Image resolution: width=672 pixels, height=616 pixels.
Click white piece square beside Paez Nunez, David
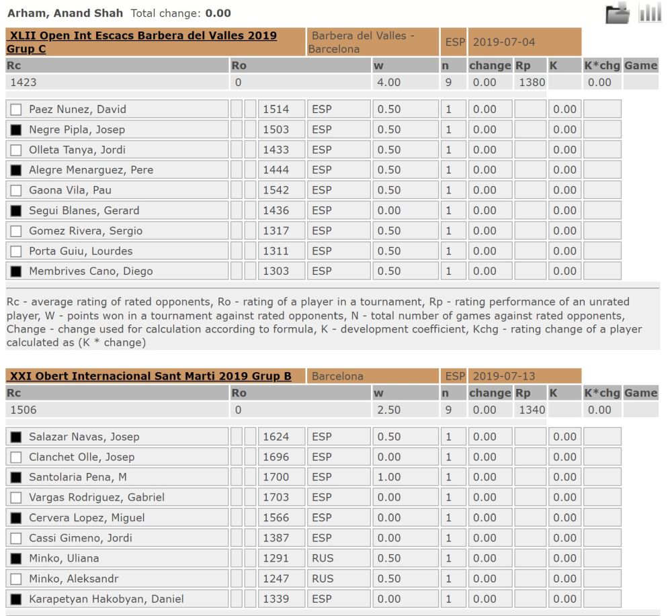point(15,109)
